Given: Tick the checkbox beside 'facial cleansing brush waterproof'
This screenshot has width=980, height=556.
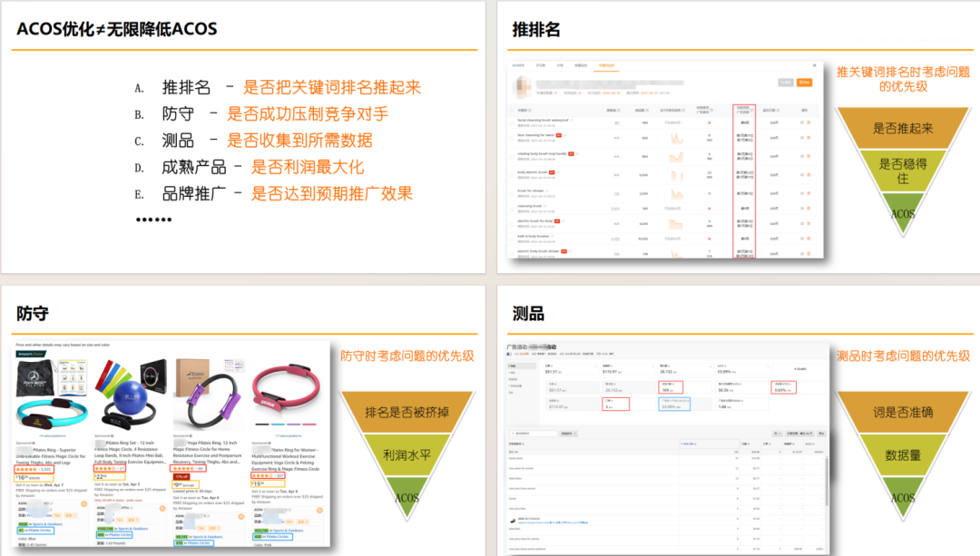Looking at the screenshot, I should 513,122.
